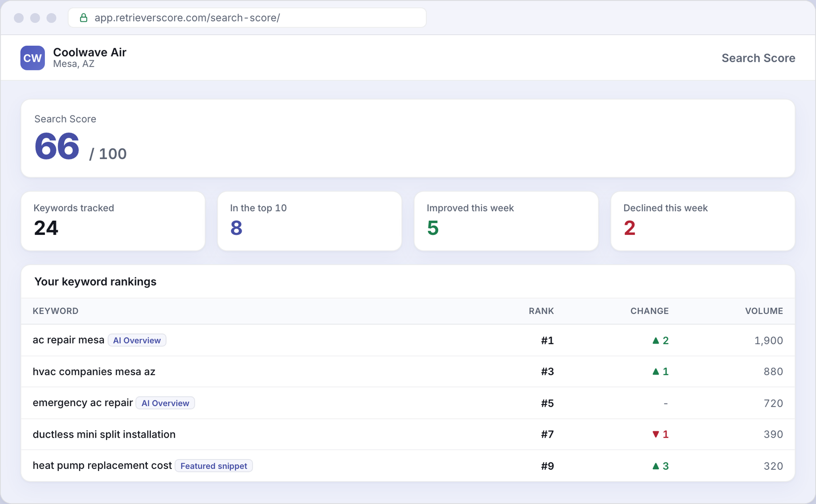Click the green up arrow beside 2

click(x=656, y=340)
